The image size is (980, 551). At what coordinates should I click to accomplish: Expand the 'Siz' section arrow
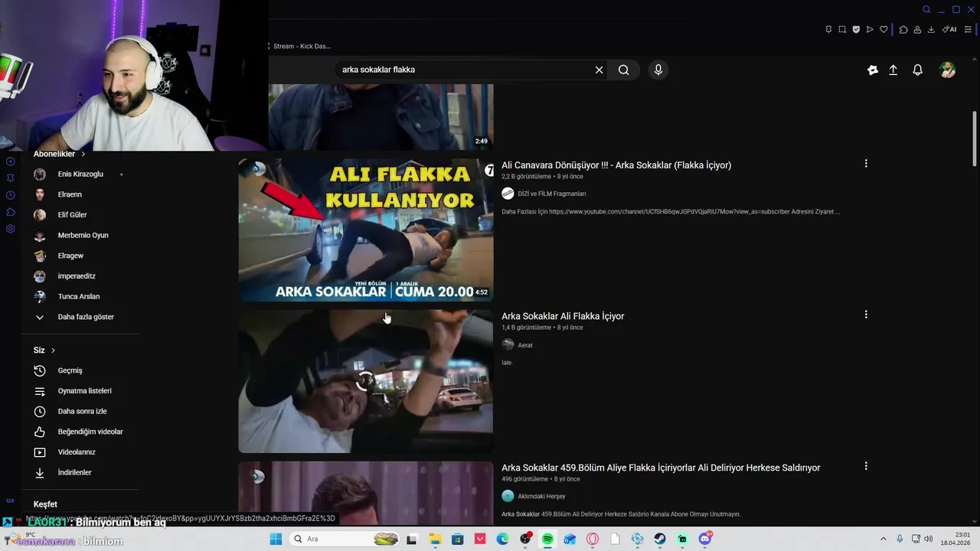(x=53, y=350)
